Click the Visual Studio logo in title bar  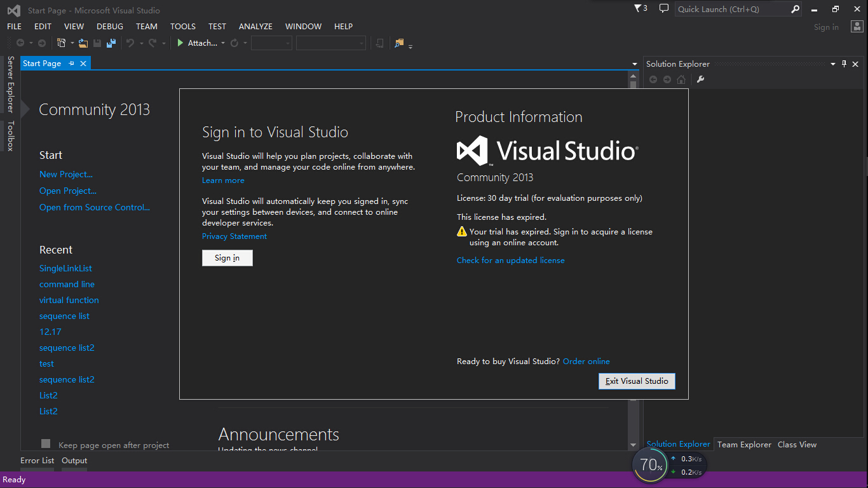pos(13,10)
